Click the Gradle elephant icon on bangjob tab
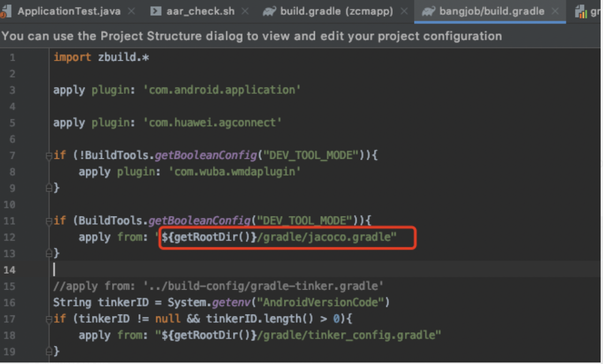This screenshot has height=364, width=603. 428,11
